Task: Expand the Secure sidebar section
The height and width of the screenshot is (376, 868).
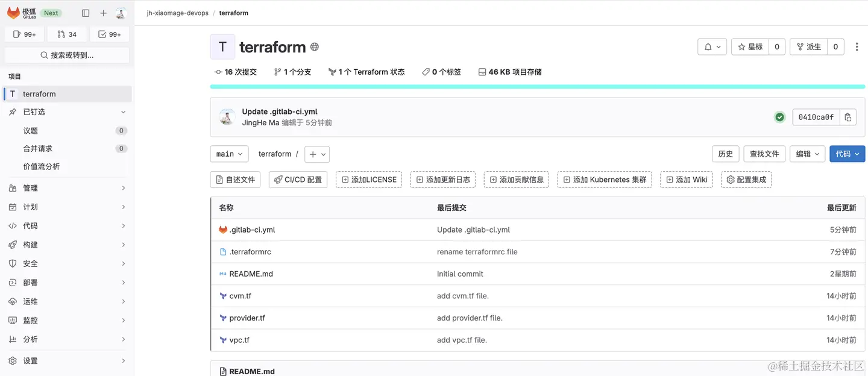Action: click(67, 263)
